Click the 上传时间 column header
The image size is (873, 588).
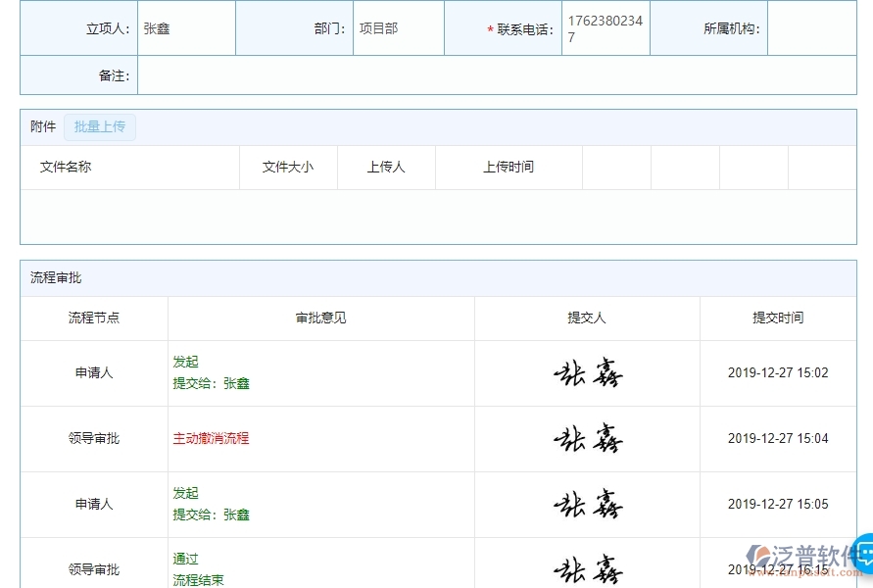point(507,168)
